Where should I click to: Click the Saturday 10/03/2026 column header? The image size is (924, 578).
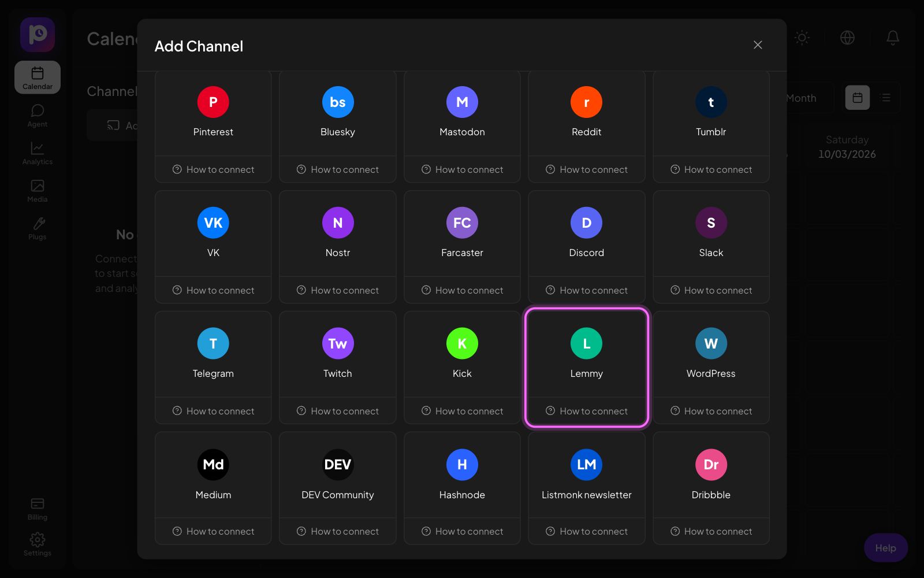tap(847, 147)
